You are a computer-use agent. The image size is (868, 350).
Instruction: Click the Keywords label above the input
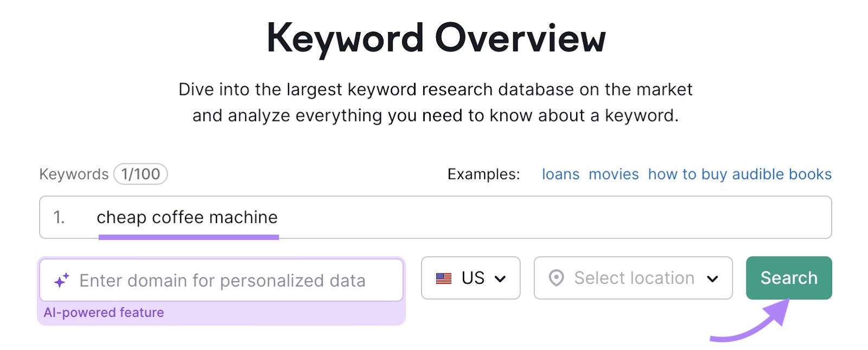pos(74,174)
